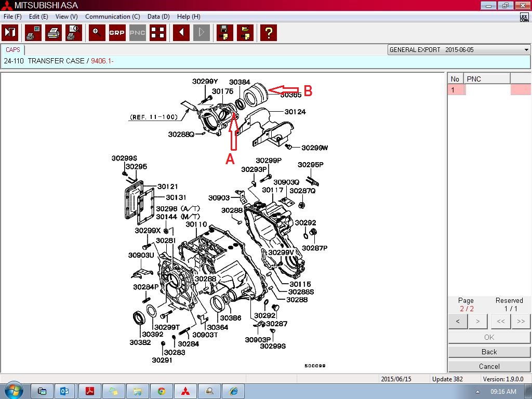
Task: Go to previous page with < button
Action: click(x=458, y=322)
